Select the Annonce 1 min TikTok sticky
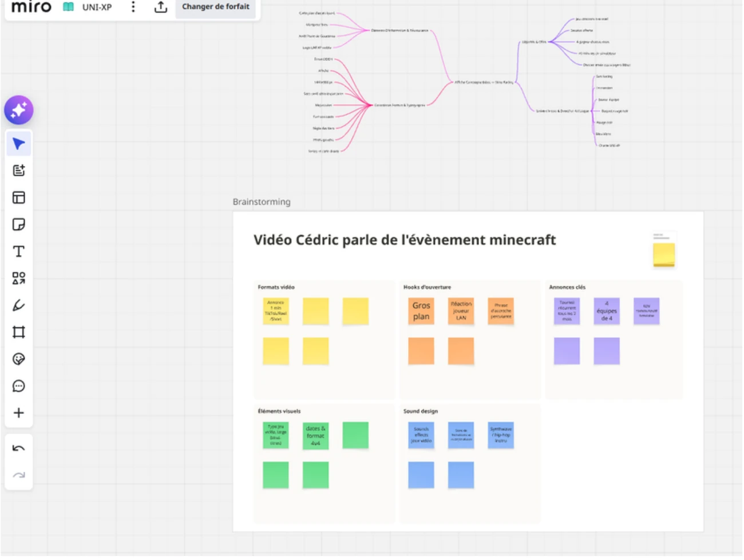This screenshot has height=560, width=744. [276, 311]
